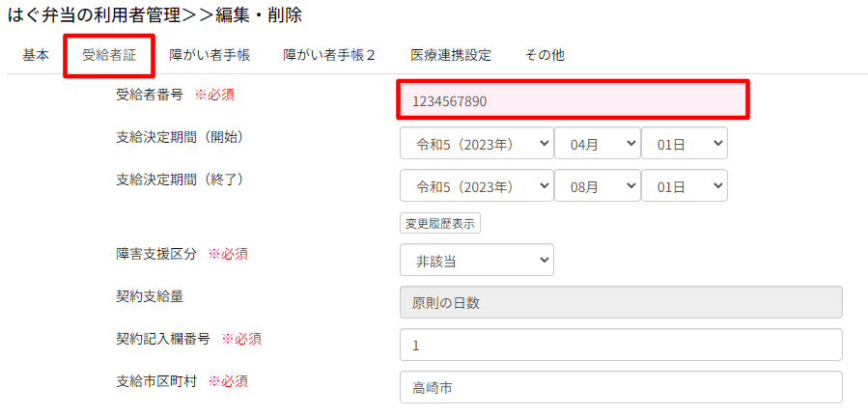The image size is (868, 416).
Task: Click the 契約支給量 field
Action: point(621,302)
